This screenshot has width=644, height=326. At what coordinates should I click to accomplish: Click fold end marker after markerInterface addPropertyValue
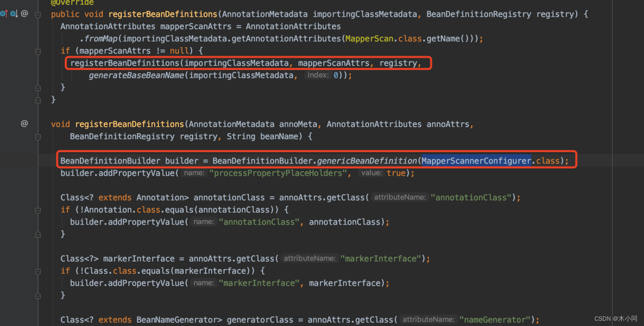point(38,296)
